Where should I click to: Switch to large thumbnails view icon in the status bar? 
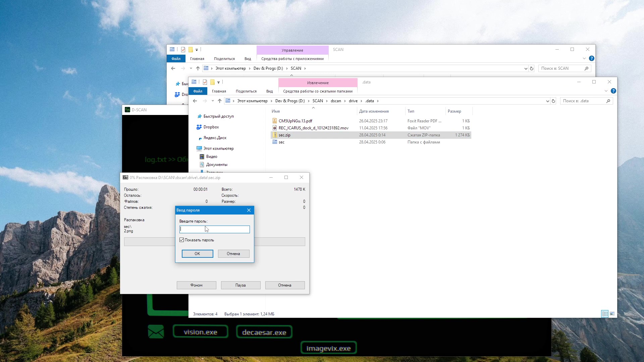coord(612,314)
